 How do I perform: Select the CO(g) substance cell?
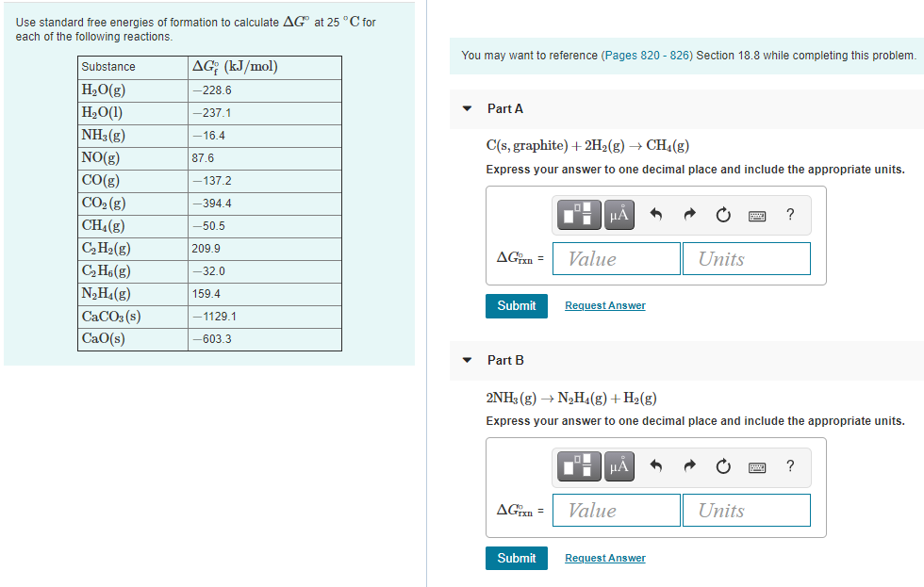click(133, 181)
